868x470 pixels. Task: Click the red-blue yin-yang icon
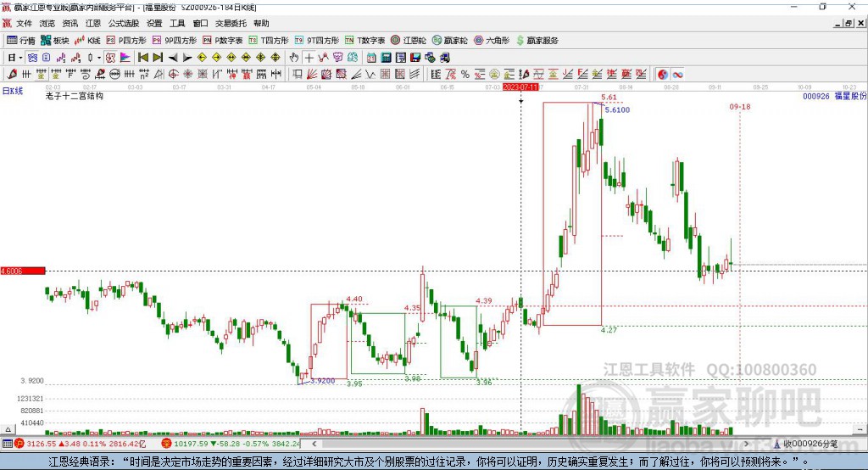point(663,75)
